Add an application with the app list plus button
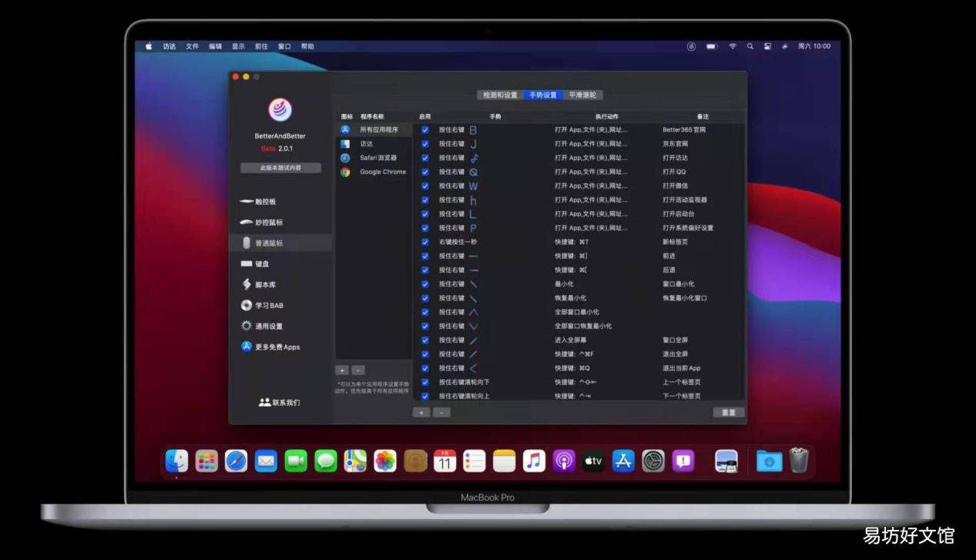976x560 pixels. [x=342, y=371]
